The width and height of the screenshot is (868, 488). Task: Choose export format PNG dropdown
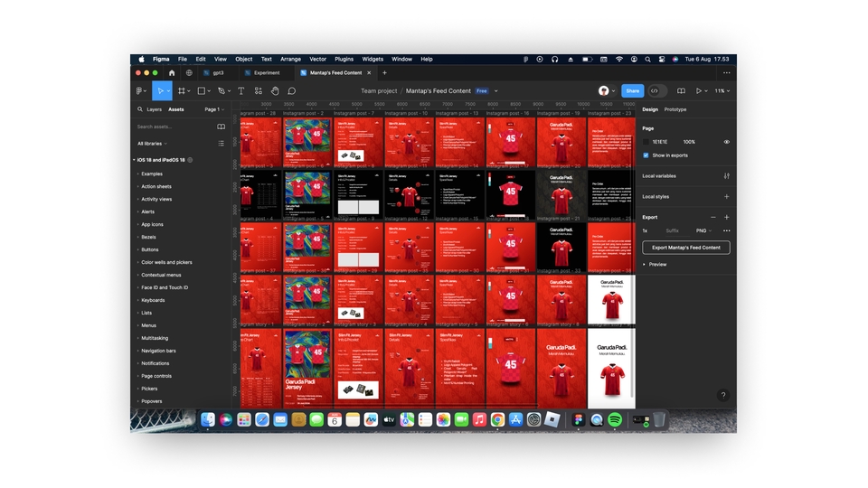pyautogui.click(x=703, y=230)
